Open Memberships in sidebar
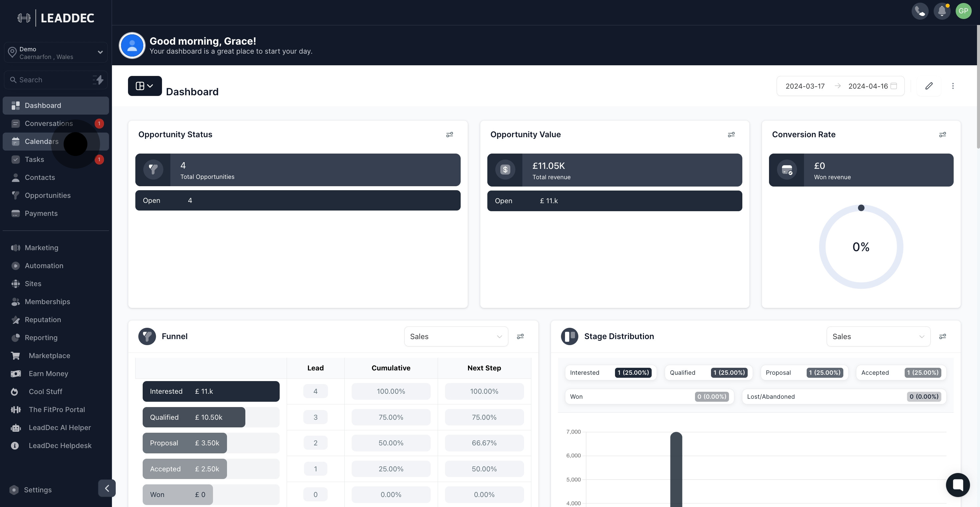 56,301
